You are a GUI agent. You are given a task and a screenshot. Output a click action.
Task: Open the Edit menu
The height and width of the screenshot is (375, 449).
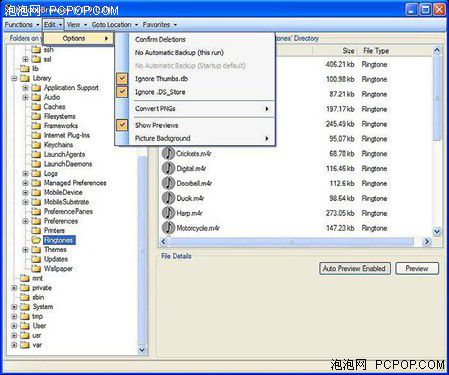[x=53, y=25]
